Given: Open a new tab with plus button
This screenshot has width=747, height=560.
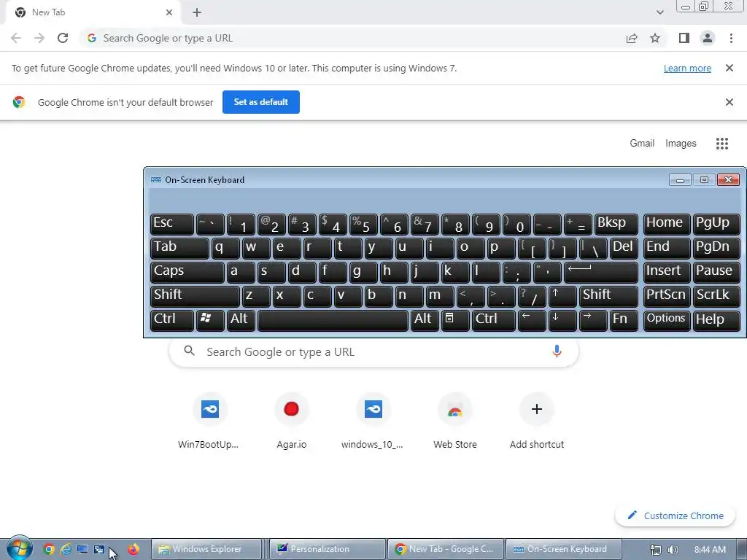Looking at the screenshot, I should pos(197,12).
